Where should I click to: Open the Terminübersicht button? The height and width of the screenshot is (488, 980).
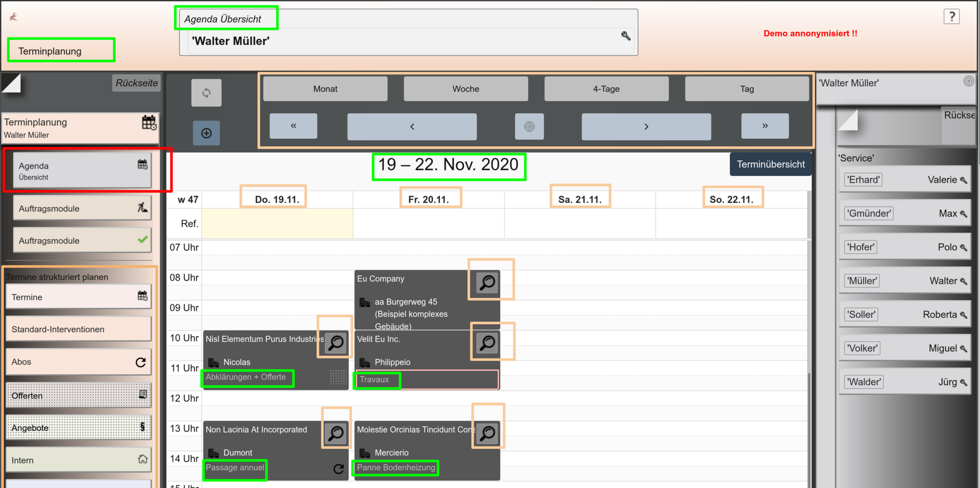point(770,164)
